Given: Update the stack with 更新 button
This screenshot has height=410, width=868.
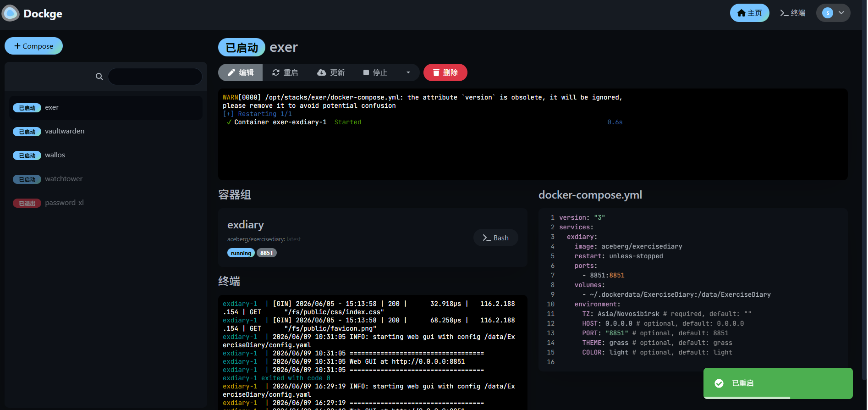Looking at the screenshot, I should (x=330, y=72).
